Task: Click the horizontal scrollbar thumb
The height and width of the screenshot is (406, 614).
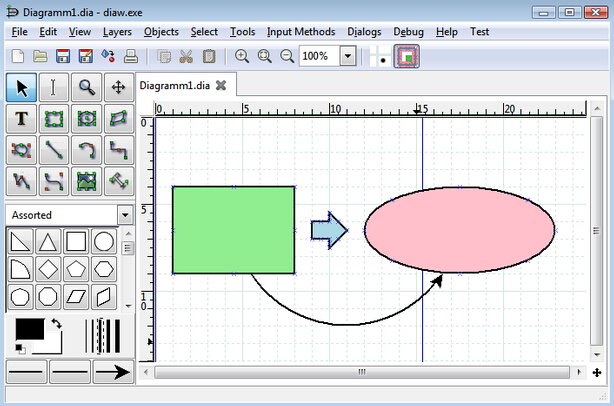Action: (362, 372)
